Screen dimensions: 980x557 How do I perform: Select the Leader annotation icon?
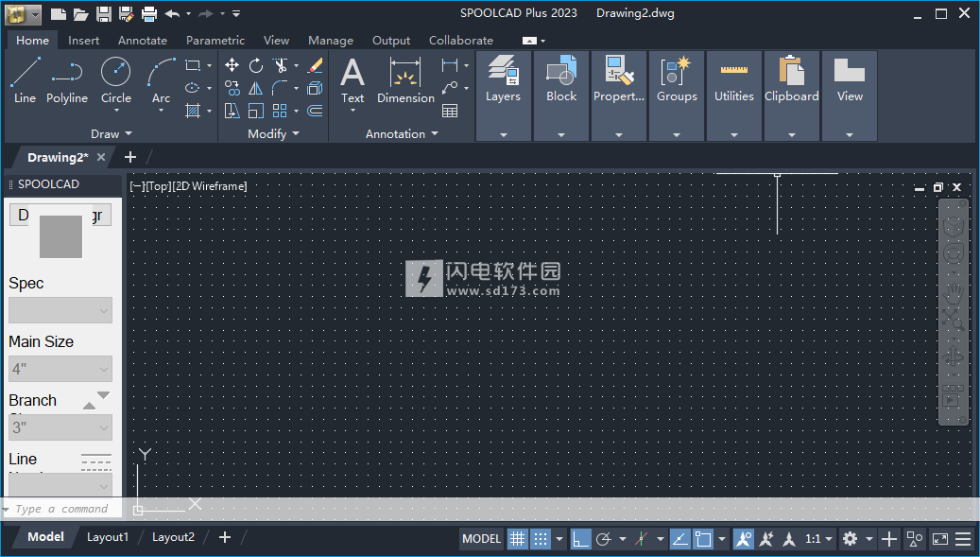click(x=450, y=88)
